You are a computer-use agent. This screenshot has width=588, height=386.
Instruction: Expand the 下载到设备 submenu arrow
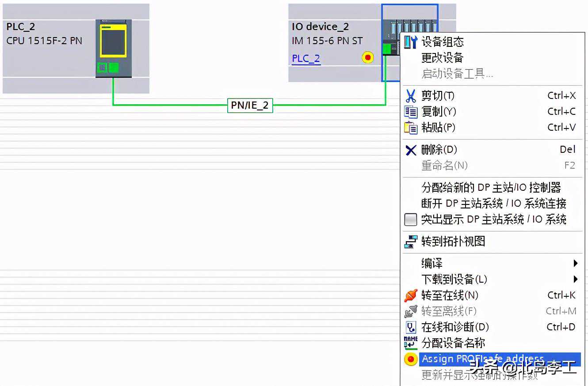(x=575, y=279)
